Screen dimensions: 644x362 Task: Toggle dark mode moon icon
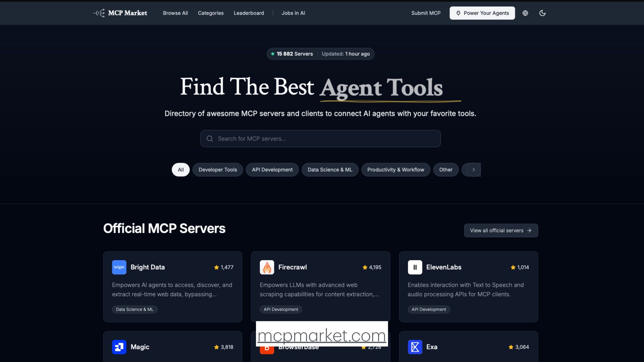tap(542, 13)
